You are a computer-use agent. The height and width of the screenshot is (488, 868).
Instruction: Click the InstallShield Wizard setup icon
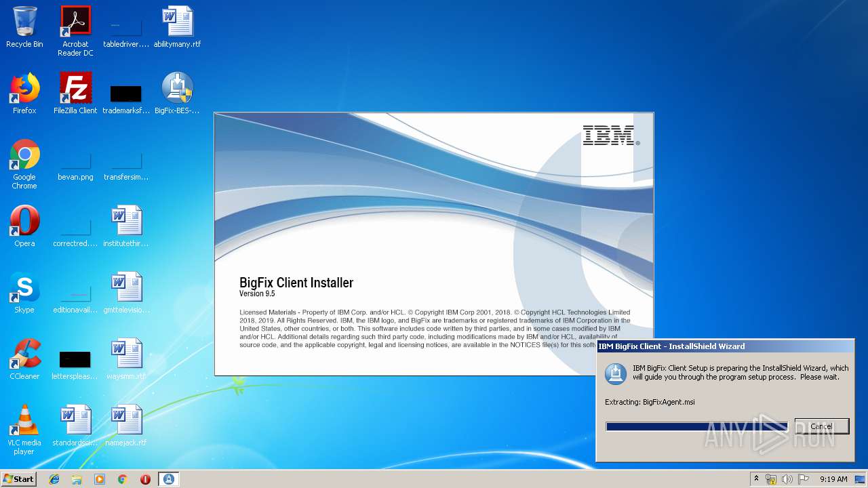pyautogui.click(x=615, y=373)
